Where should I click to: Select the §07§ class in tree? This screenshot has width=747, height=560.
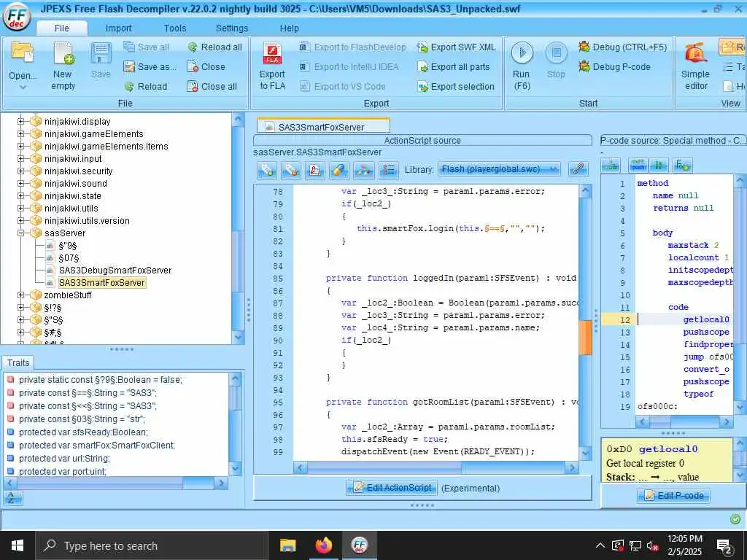coord(69,258)
